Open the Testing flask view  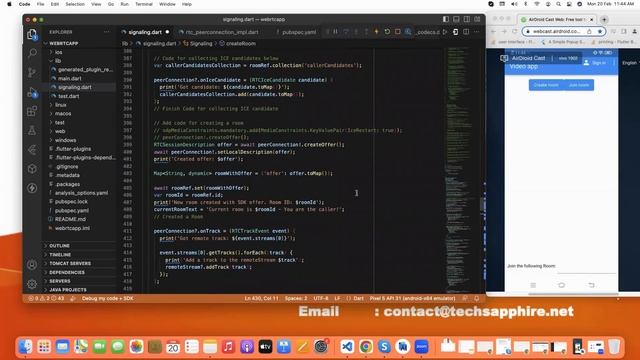click(x=32, y=131)
